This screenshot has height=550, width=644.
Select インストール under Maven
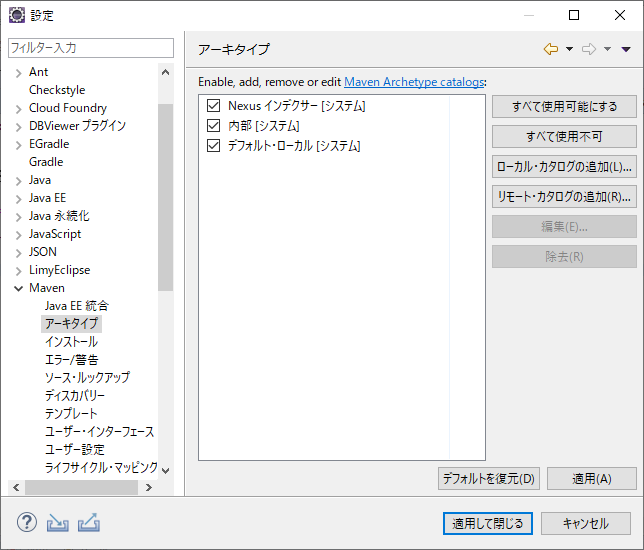tap(71, 342)
